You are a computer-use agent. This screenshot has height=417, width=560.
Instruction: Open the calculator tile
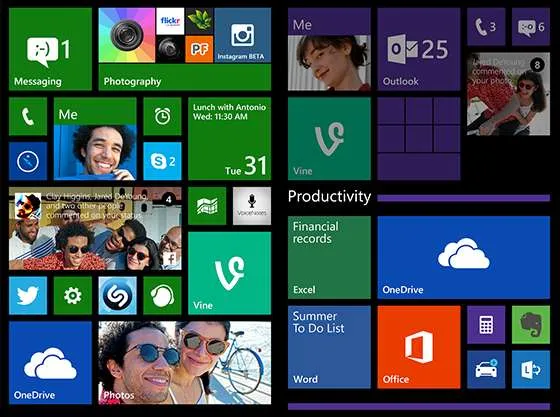[486, 325]
